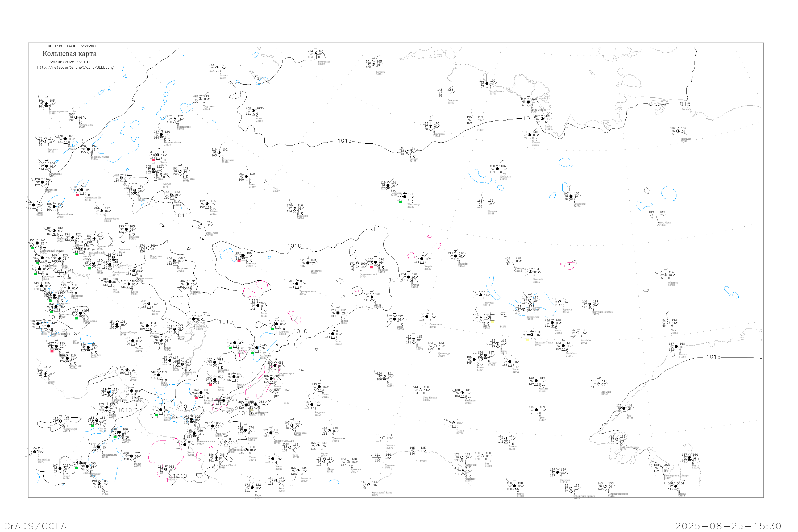Click the 1015 isobar label near Tiksi
Screen dimensions: 798x532
[x=530, y=118]
